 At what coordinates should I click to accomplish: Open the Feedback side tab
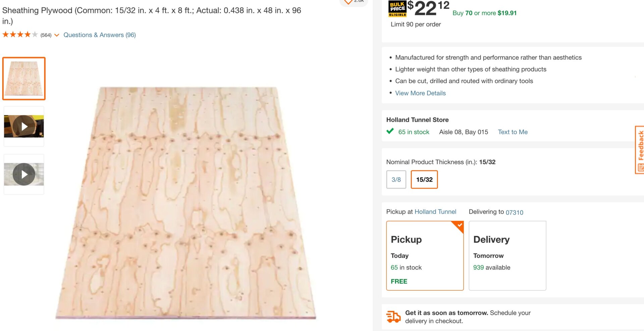point(640,150)
